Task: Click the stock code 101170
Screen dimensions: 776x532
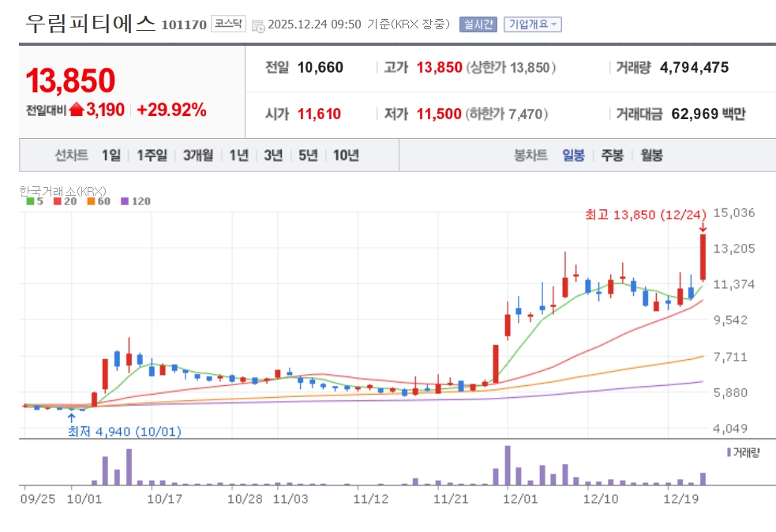Action: [x=184, y=24]
